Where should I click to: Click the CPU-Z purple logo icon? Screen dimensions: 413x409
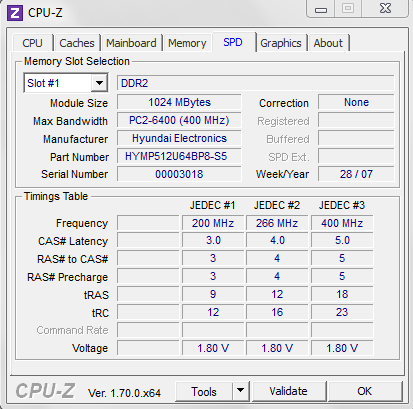pyautogui.click(x=15, y=13)
